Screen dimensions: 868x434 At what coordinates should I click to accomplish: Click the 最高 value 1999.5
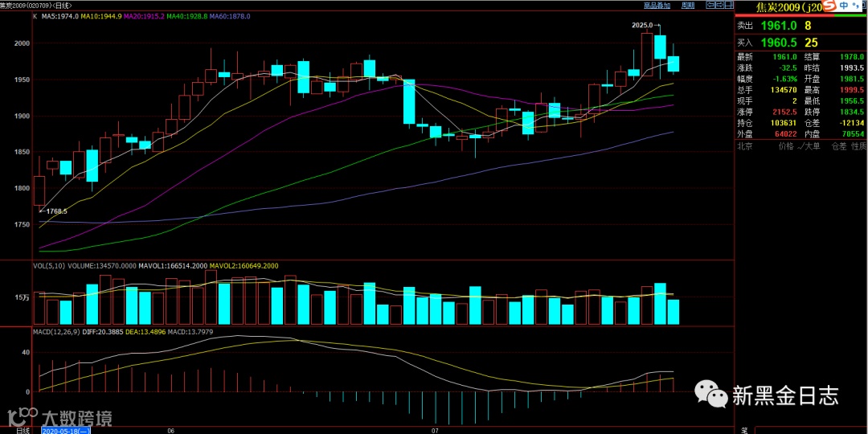coord(853,89)
